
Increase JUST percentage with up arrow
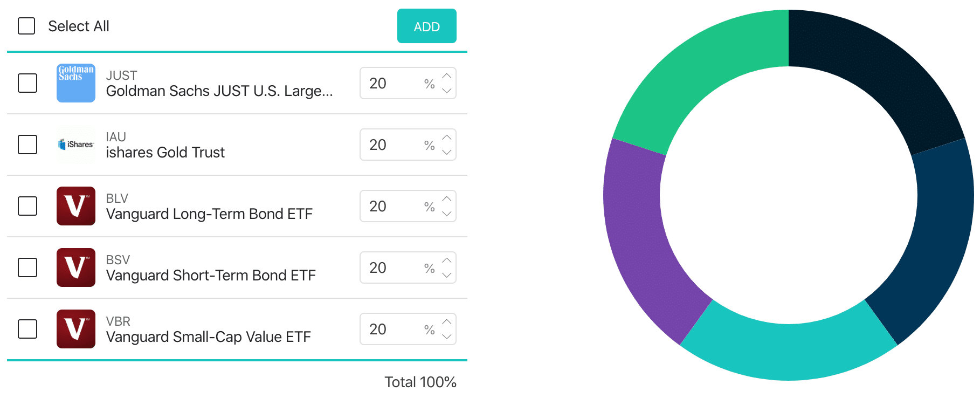pyautogui.click(x=447, y=76)
